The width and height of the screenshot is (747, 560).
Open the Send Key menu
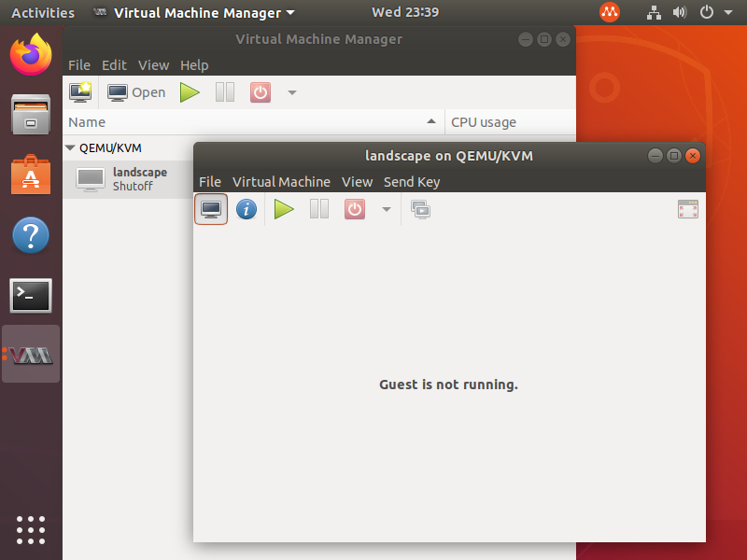(412, 182)
